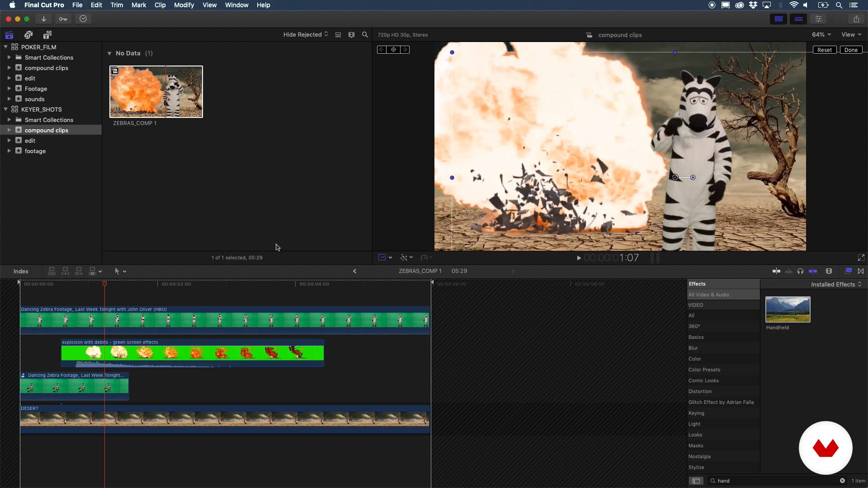Toggle skimming in the timeline

coord(776,271)
